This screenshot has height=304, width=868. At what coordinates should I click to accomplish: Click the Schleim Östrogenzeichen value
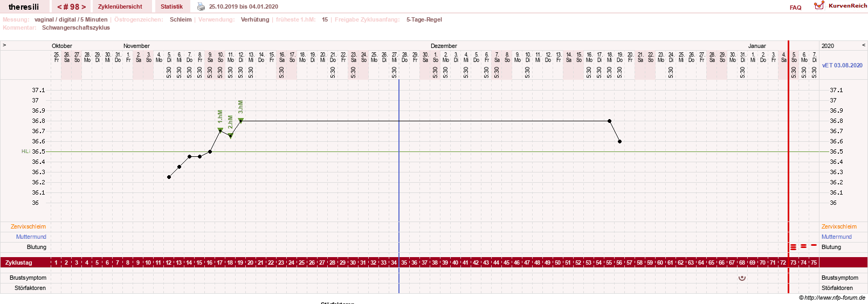point(181,19)
